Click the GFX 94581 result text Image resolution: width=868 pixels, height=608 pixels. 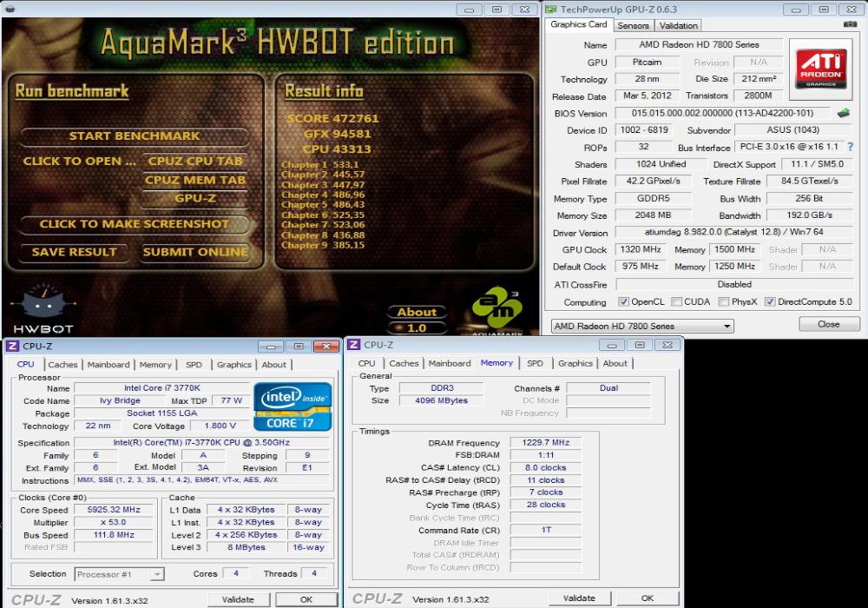tap(337, 134)
